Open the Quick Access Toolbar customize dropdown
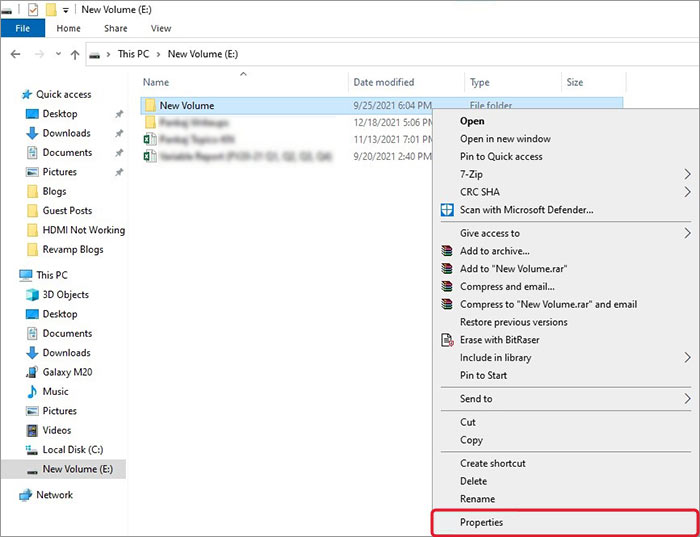The width and height of the screenshot is (700, 537). 66,10
